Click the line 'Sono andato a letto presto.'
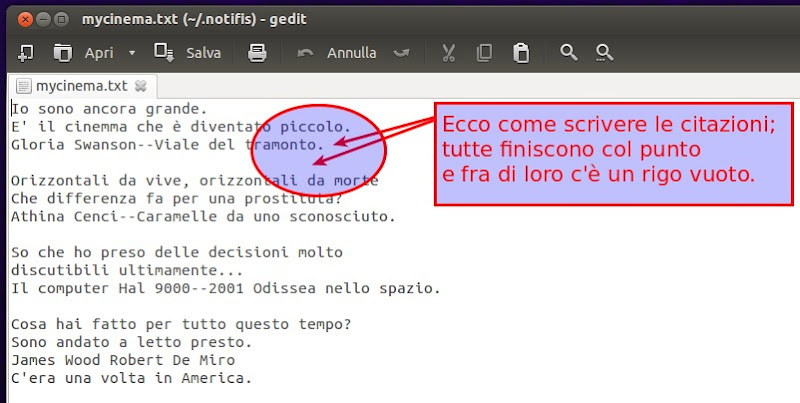 click(132, 342)
